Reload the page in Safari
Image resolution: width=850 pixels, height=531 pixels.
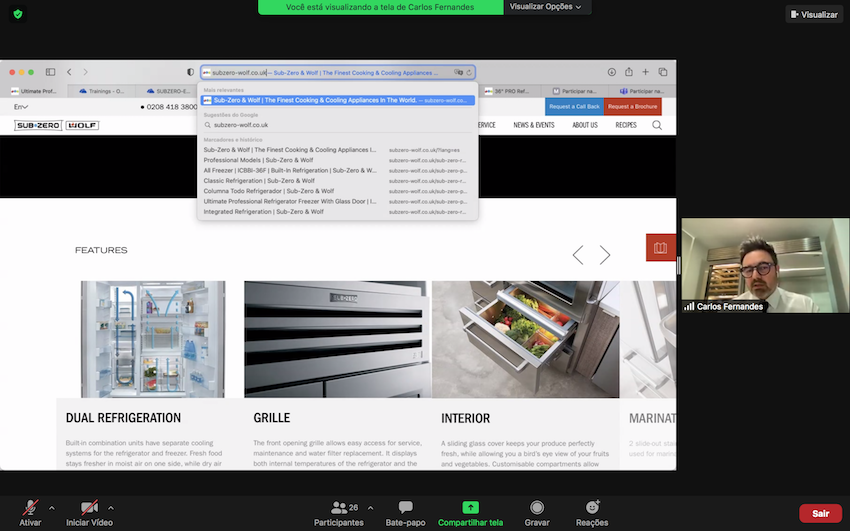click(x=469, y=72)
